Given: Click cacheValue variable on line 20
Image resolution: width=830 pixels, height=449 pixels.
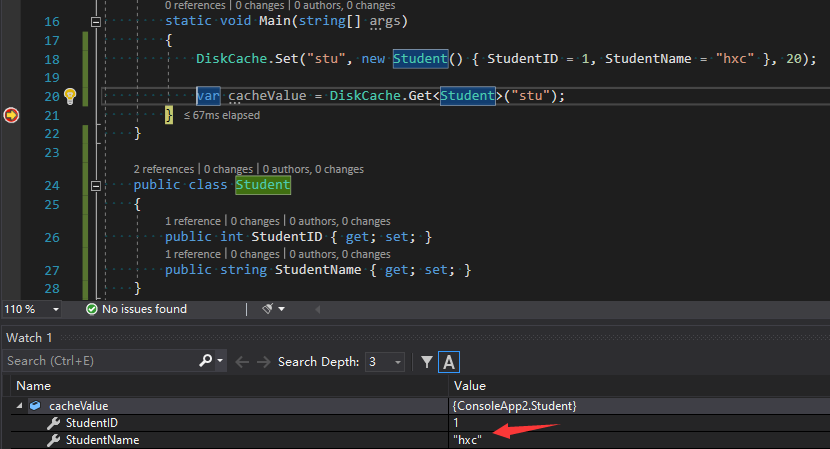Looking at the screenshot, I should (267, 96).
